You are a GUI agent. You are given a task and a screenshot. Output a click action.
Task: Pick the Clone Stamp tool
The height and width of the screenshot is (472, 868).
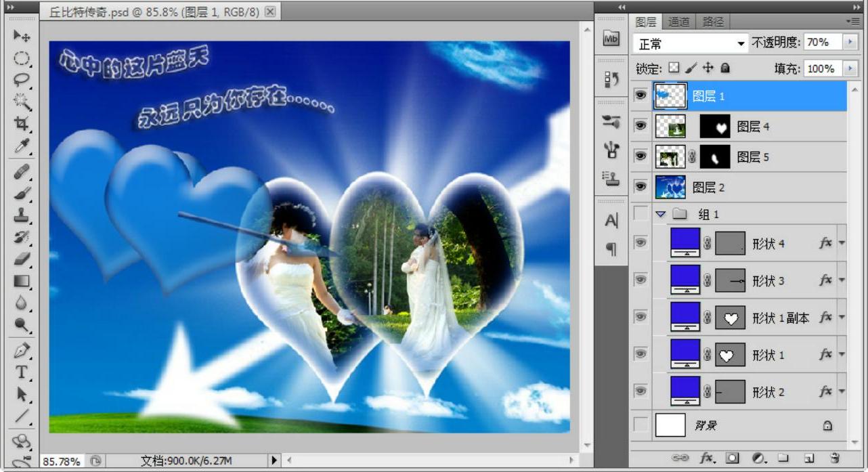(22, 215)
